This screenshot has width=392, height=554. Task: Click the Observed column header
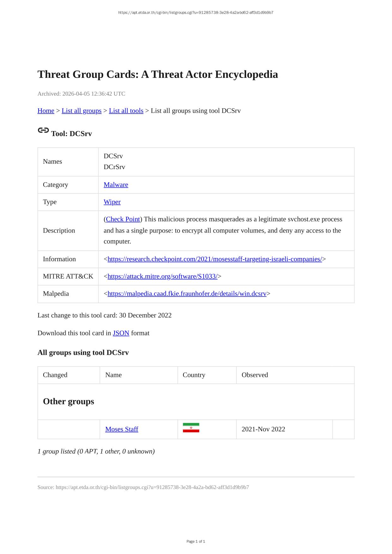pyautogui.click(x=255, y=375)
